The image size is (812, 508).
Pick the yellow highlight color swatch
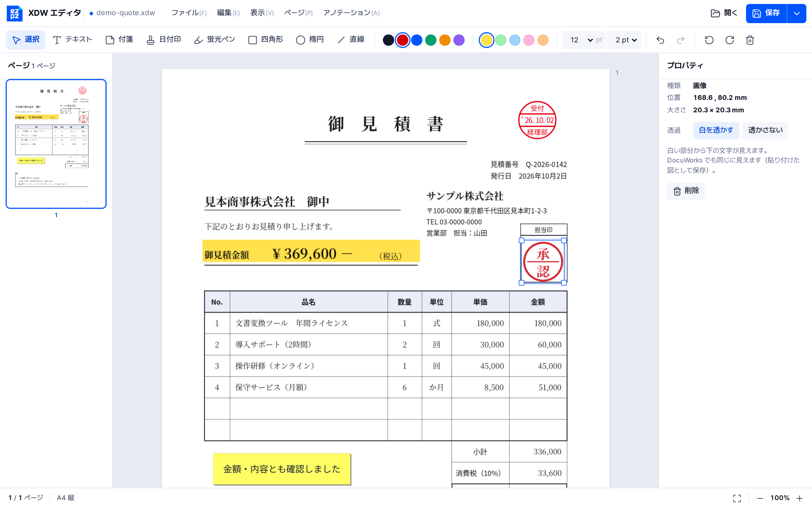486,40
